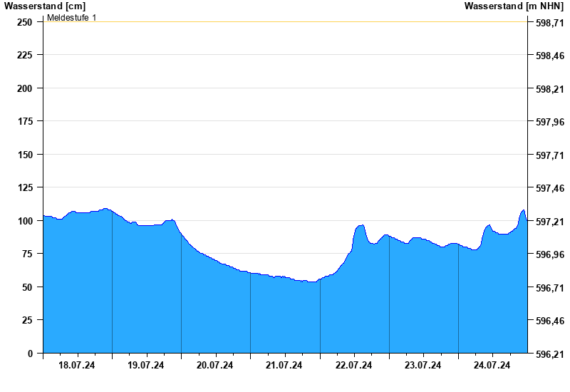Viewport: 570px width, 392px height.
Task: Click the 23.07.24 date label
Action: [x=423, y=366]
